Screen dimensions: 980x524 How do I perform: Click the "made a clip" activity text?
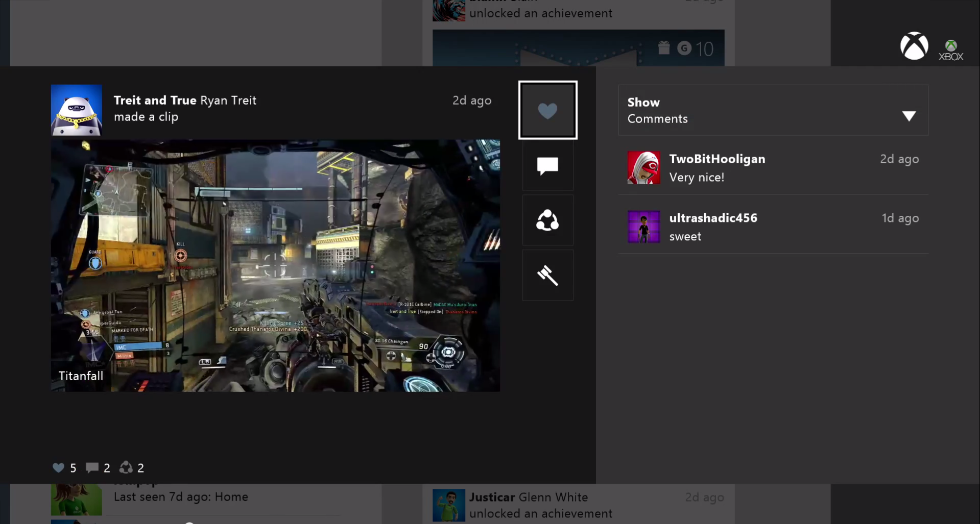[146, 117]
